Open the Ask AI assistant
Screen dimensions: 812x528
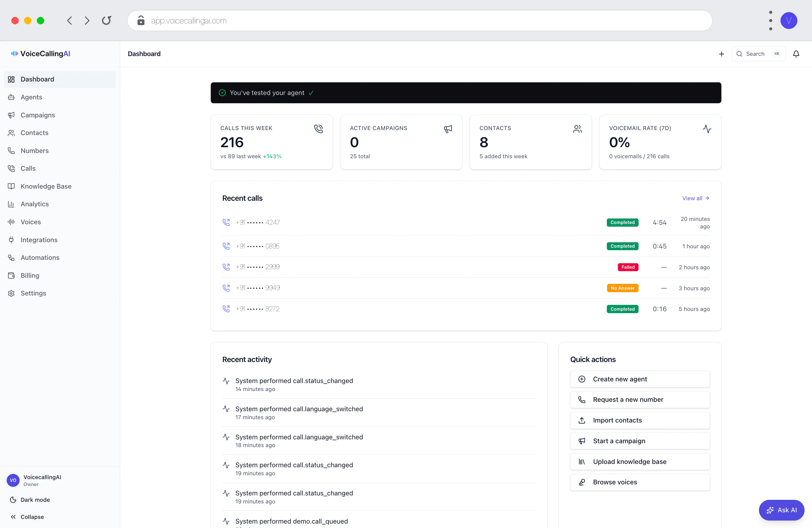tap(781, 510)
